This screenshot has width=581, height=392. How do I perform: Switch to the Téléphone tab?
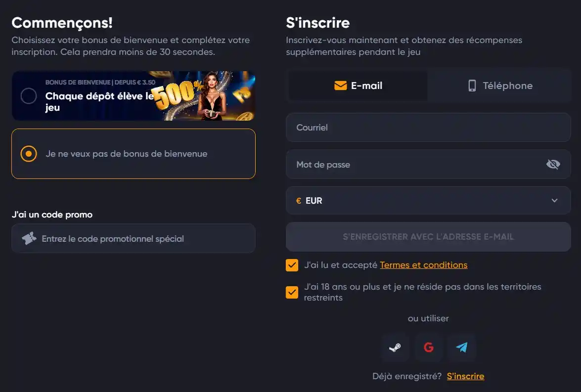(500, 86)
